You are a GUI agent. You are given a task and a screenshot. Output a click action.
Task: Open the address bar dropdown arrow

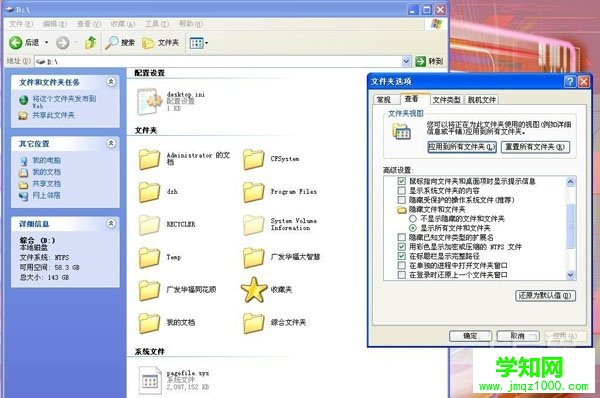tap(406, 61)
